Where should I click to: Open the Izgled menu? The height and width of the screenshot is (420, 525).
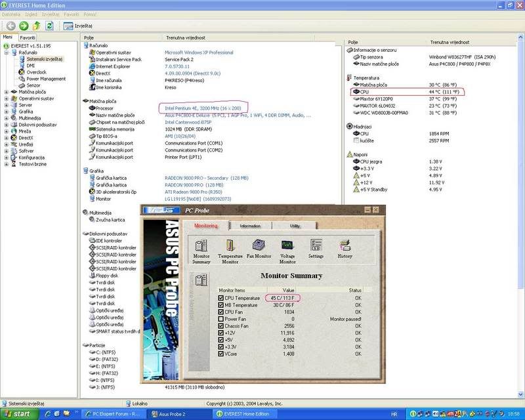pos(31,14)
